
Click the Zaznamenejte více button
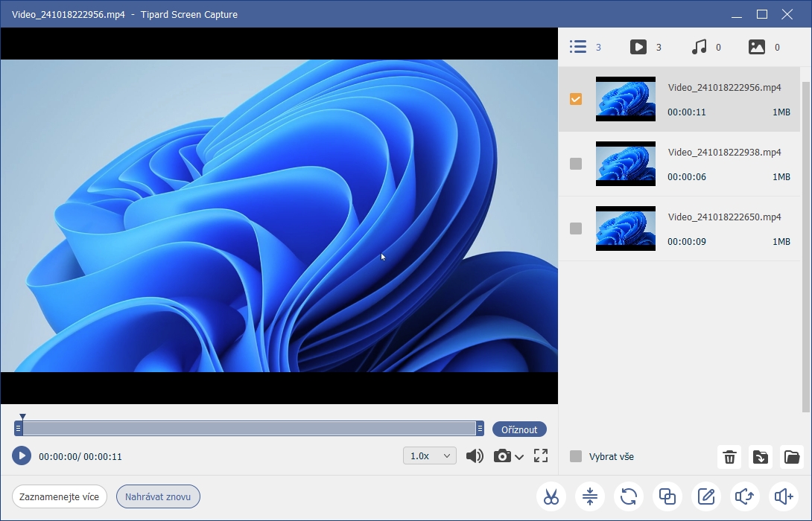point(59,496)
